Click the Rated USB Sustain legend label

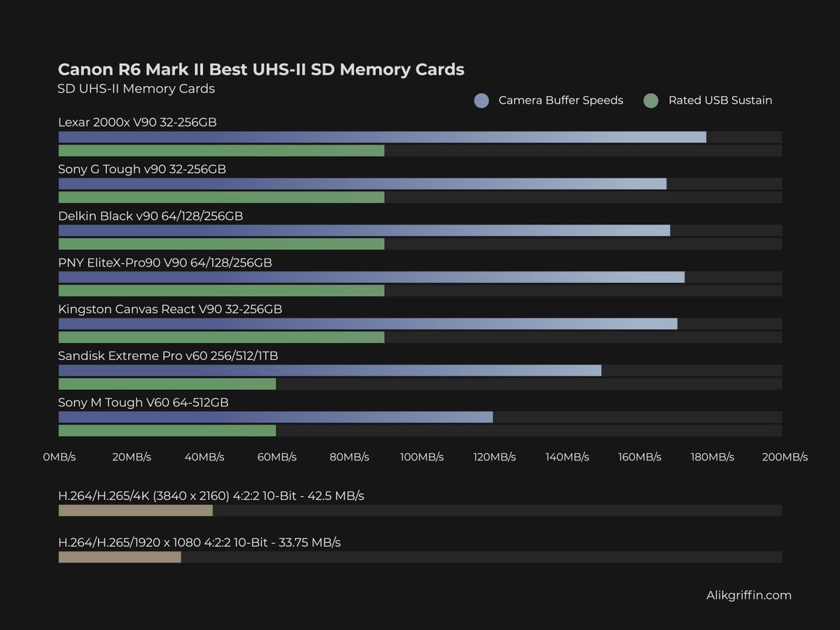[x=720, y=101]
